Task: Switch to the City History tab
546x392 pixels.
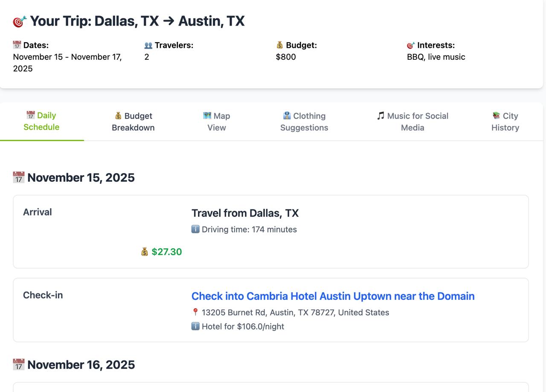Action: point(505,122)
